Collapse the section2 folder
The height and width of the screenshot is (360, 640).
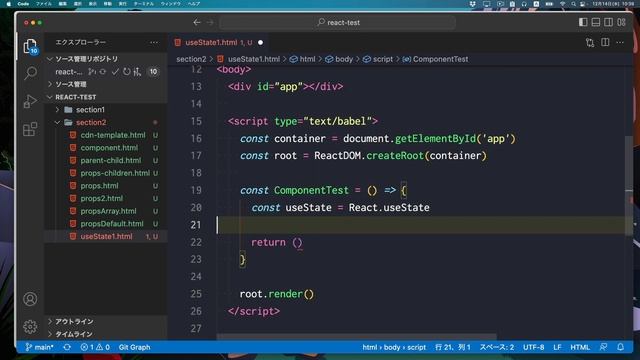pyautogui.click(x=106, y=122)
